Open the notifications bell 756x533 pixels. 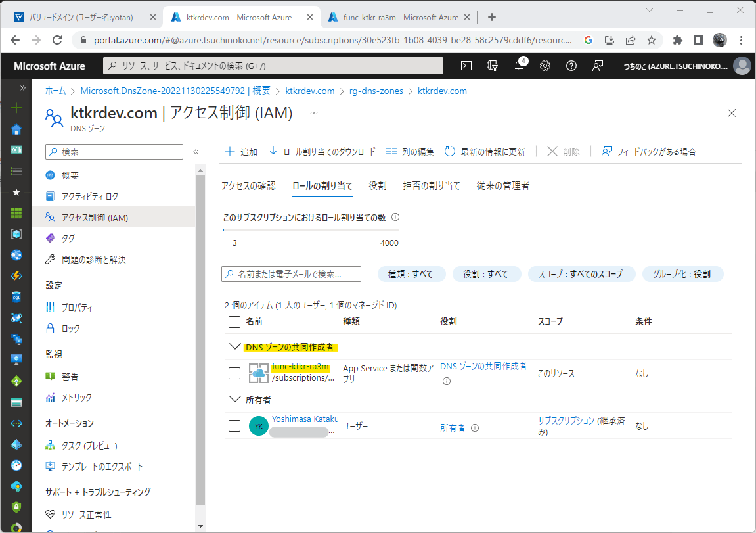tap(520, 66)
